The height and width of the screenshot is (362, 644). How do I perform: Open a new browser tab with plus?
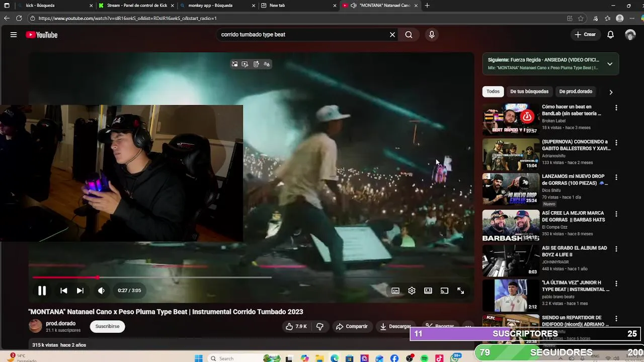(x=427, y=6)
